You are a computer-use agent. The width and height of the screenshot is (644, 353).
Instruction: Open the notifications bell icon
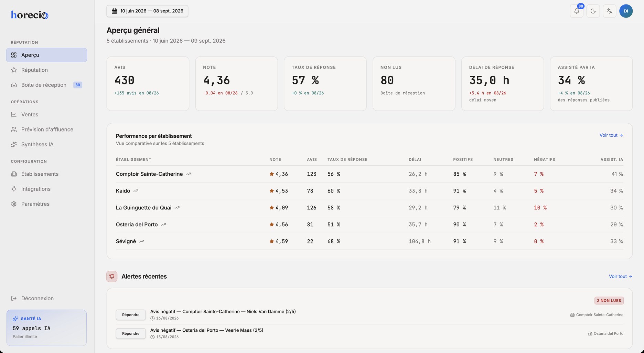[577, 11]
